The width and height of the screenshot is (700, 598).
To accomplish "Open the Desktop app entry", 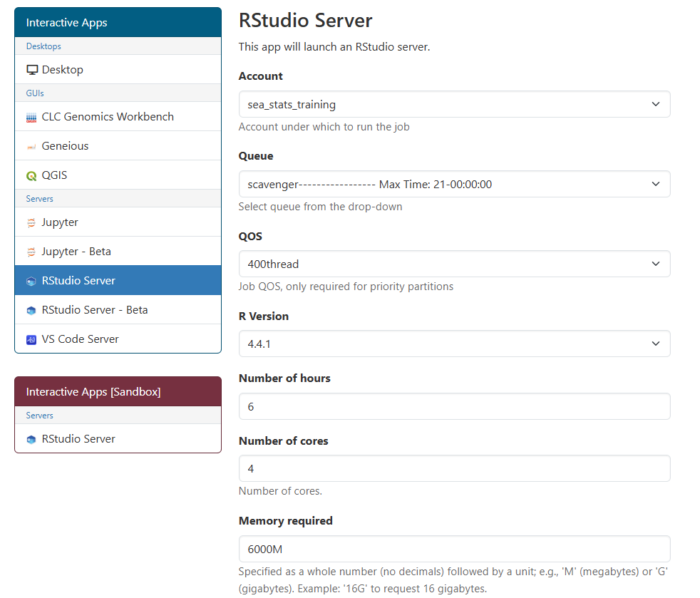I will pyautogui.click(x=118, y=70).
